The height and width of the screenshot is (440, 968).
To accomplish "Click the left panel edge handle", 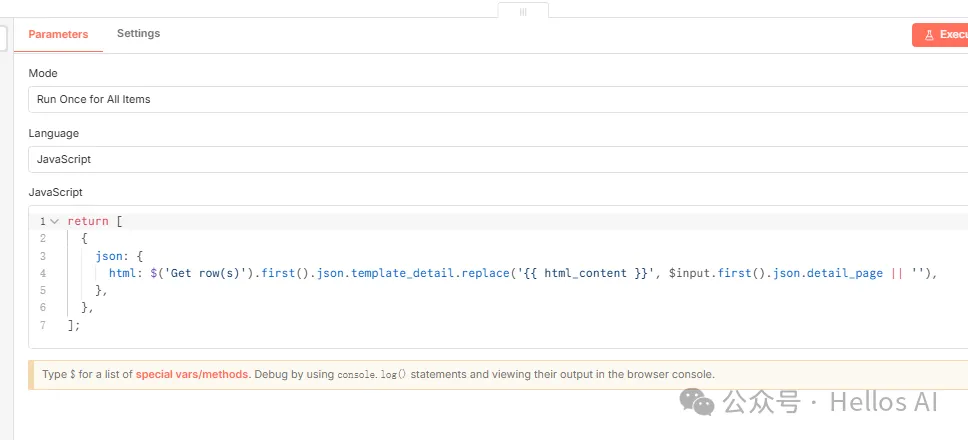I will 3,38.
